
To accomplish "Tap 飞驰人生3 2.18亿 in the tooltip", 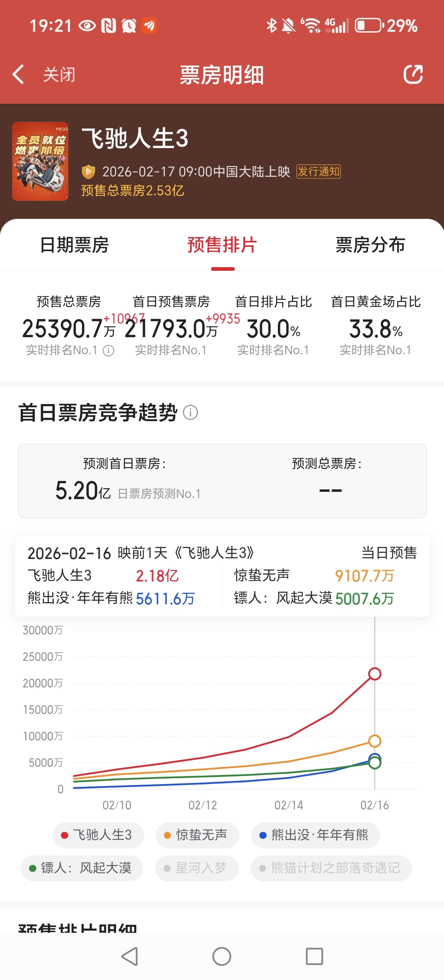I will [103, 576].
